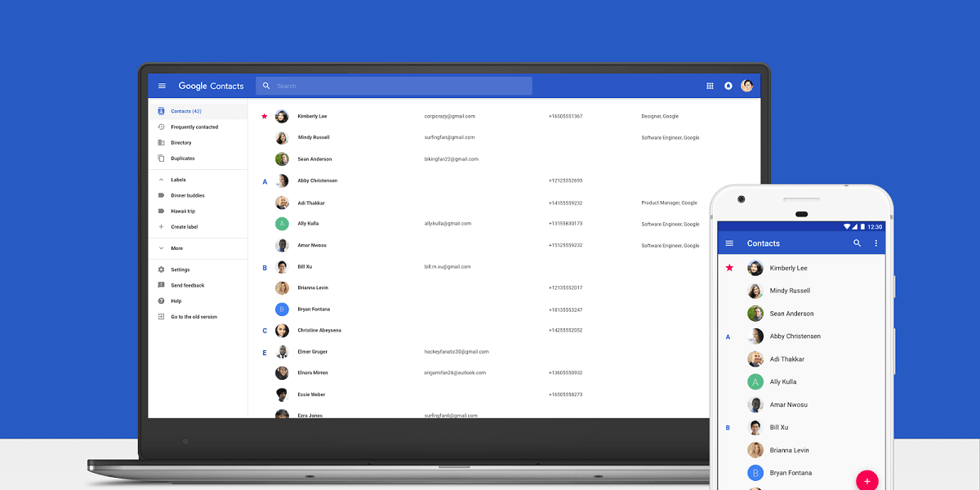The width and height of the screenshot is (980, 490).
Task: Tap the search icon on the phone
Action: click(857, 243)
